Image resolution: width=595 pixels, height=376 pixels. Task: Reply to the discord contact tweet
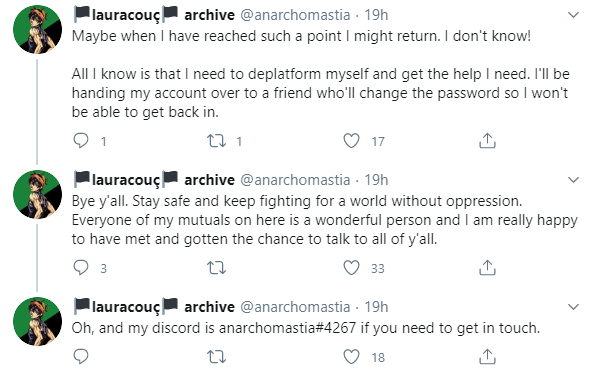[81, 357]
